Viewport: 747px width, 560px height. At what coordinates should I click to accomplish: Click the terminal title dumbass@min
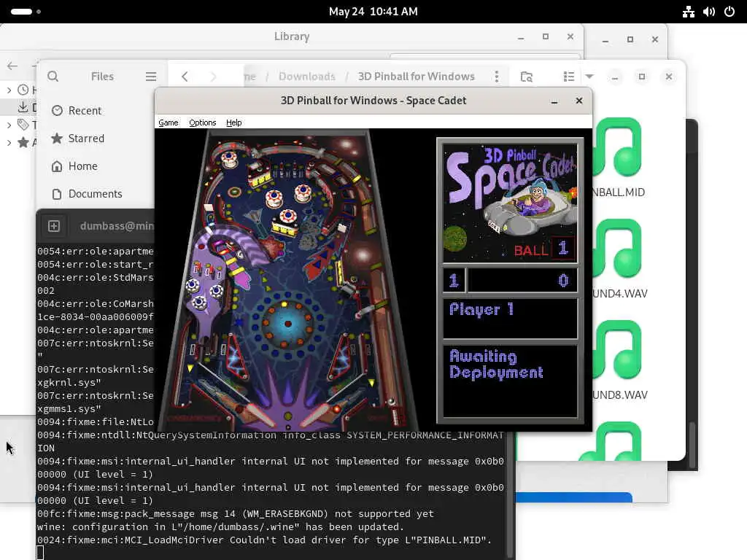pyautogui.click(x=117, y=226)
